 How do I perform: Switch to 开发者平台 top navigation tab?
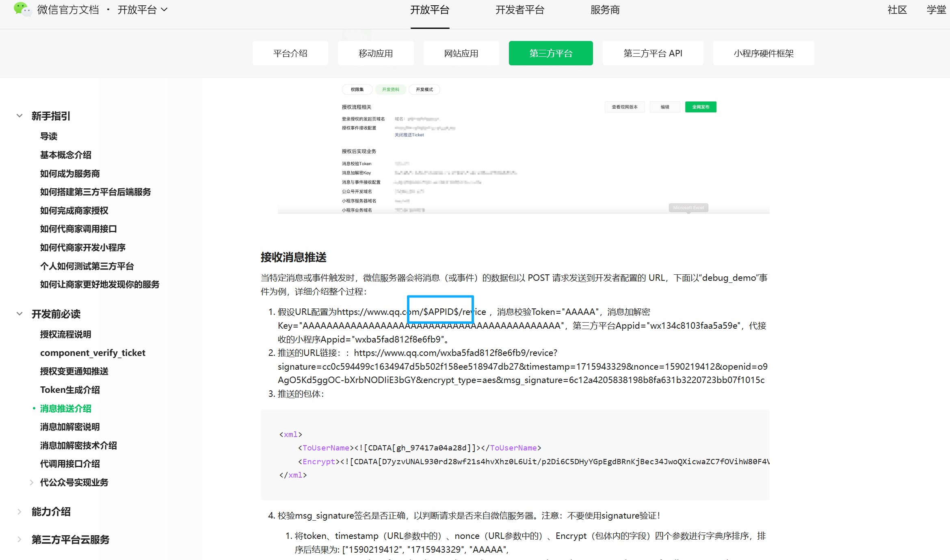(519, 10)
